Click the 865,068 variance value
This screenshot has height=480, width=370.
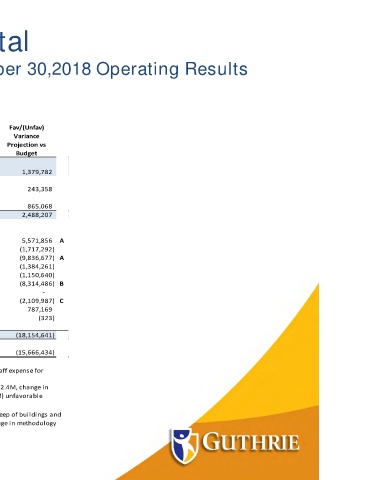[40, 206]
